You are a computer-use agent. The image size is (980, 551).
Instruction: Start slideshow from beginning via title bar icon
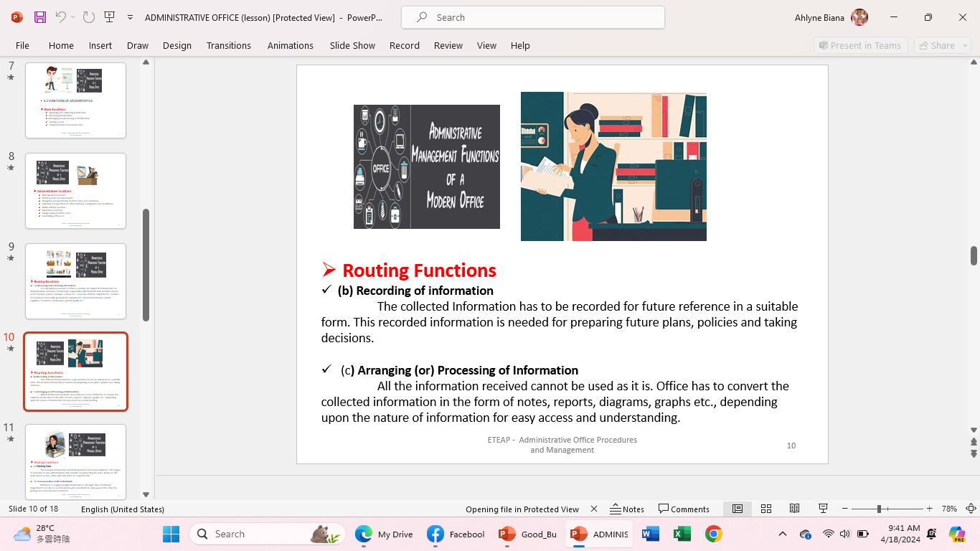(109, 17)
